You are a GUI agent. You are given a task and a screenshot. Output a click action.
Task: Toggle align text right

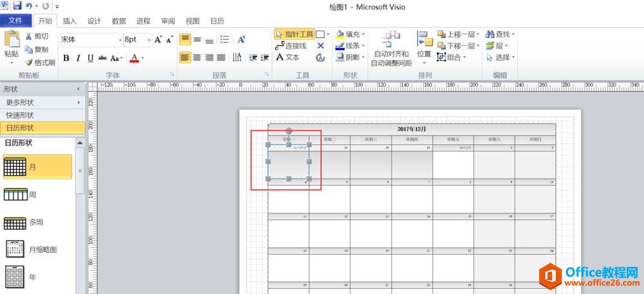[x=209, y=57]
